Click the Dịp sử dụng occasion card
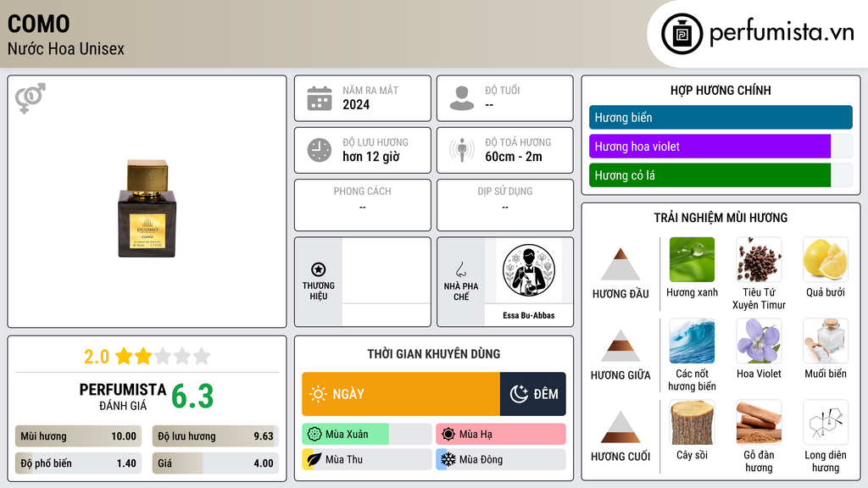868x488 pixels. pyautogui.click(x=505, y=205)
